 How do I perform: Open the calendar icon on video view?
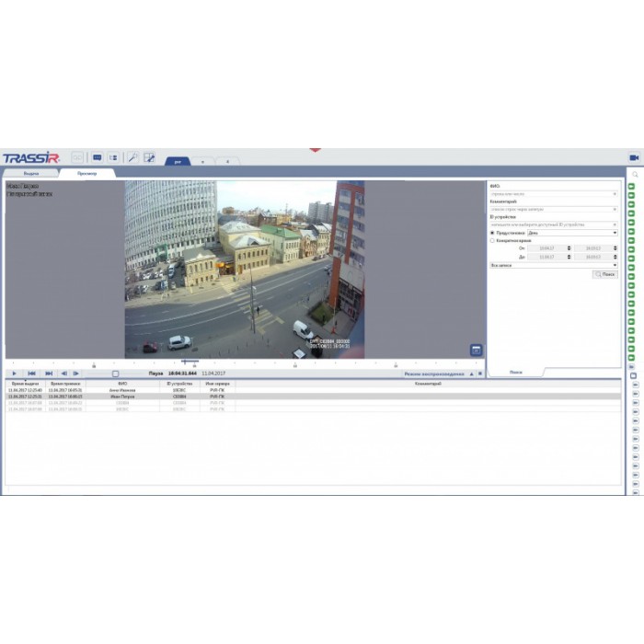pos(476,350)
